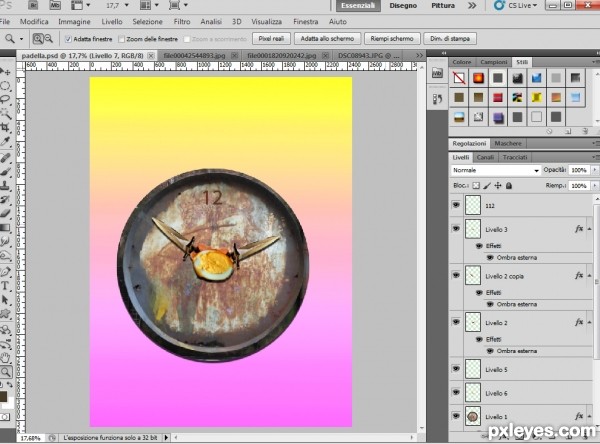Image resolution: width=600 pixels, height=444 pixels.
Task: Select the Lasso tool
Action: coord(5,100)
